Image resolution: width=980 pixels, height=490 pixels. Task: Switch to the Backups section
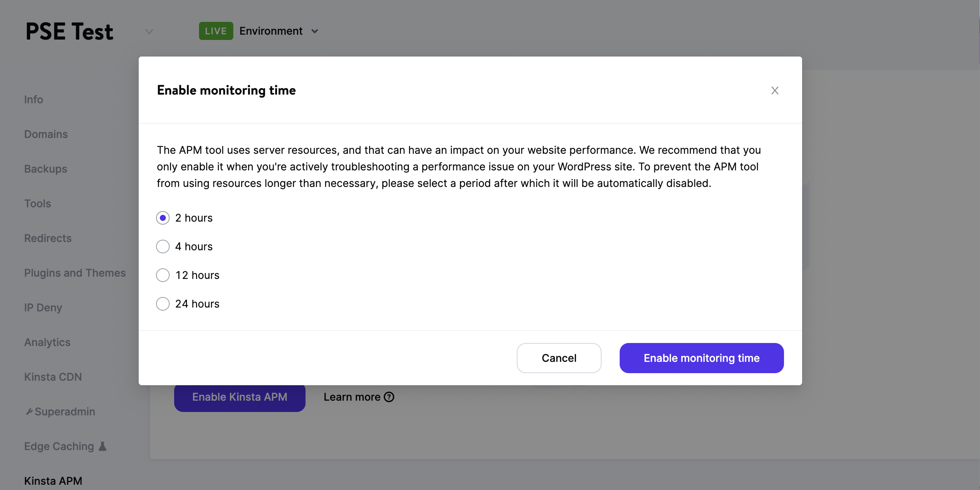point(45,168)
